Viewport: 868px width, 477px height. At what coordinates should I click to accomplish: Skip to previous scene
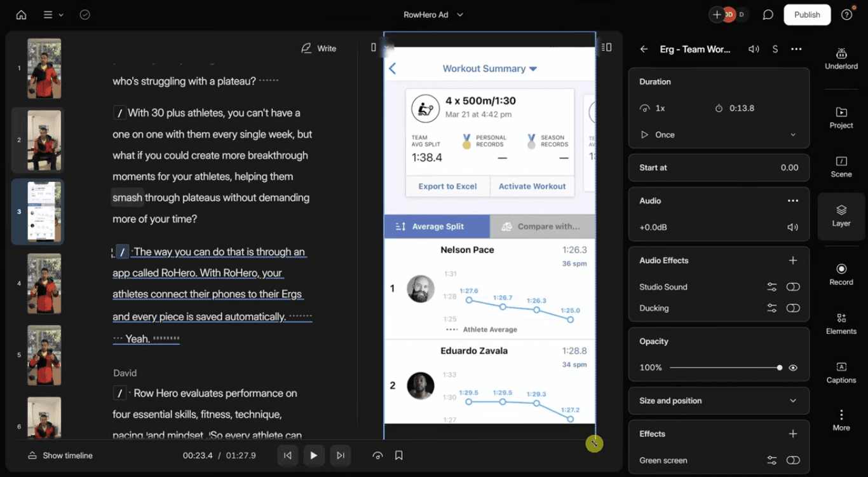click(288, 455)
